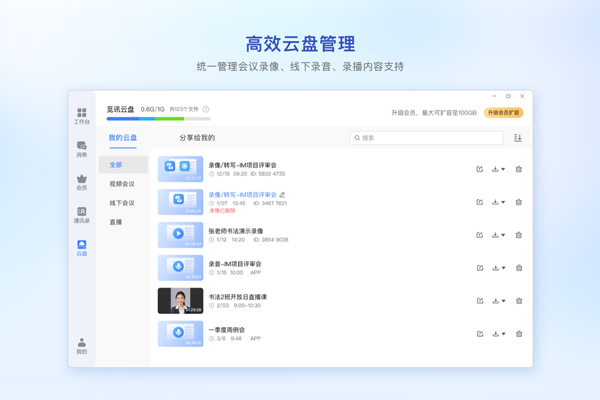Image resolution: width=600 pixels, height=400 pixels.
Task: Share 书法2班开放日直播课 file
Action: tap(480, 301)
